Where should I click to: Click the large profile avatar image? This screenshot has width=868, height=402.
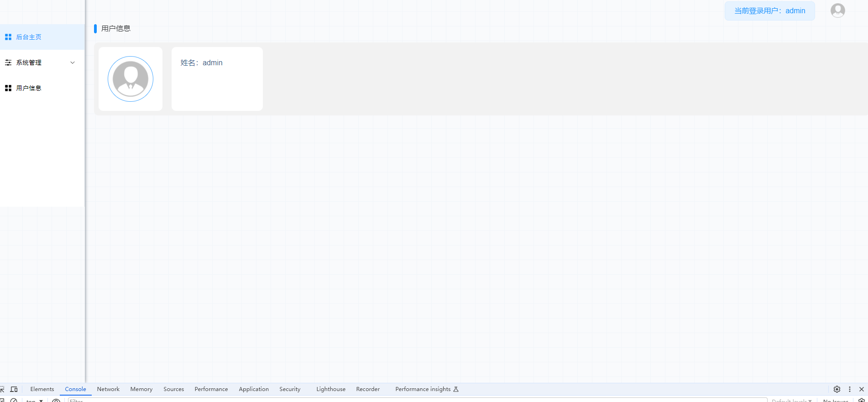pos(131,79)
